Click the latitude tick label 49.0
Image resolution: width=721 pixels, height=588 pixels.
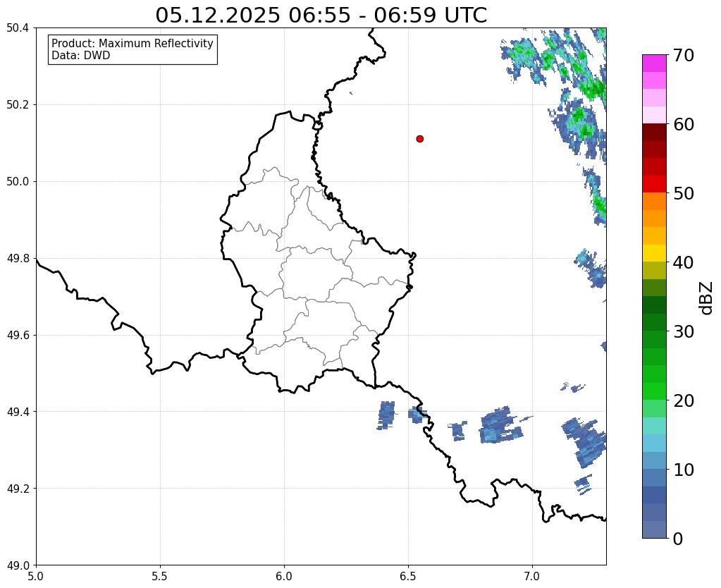tap(18, 565)
